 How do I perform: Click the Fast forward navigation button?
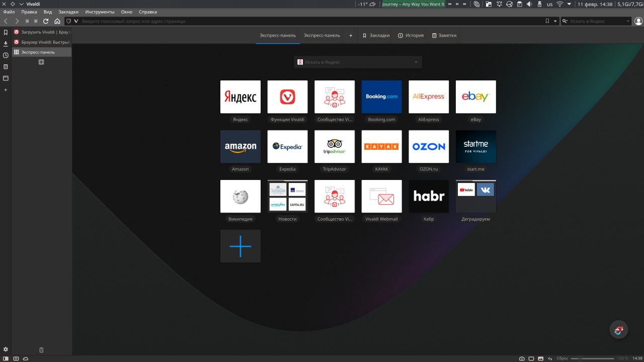[x=36, y=21]
